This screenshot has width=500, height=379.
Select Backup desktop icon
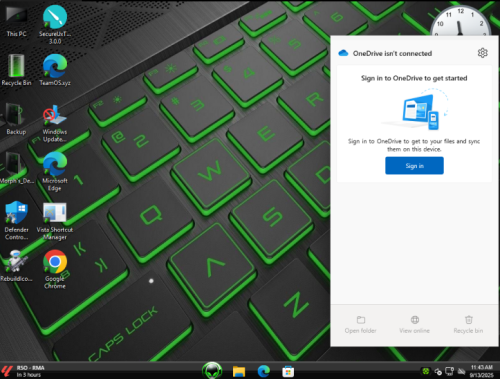[16, 119]
